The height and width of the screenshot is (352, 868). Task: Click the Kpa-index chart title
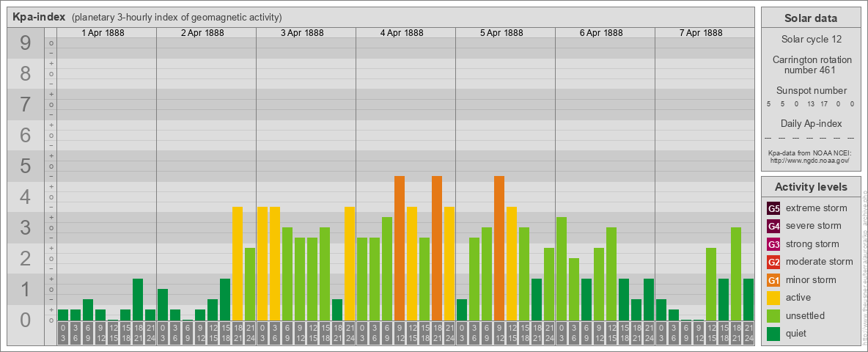pyautogui.click(x=40, y=17)
